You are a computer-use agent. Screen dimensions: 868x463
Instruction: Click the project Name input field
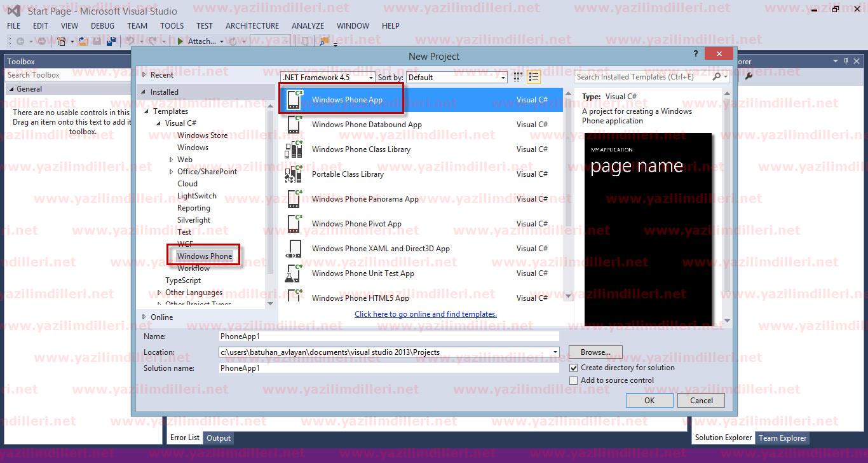(388, 336)
